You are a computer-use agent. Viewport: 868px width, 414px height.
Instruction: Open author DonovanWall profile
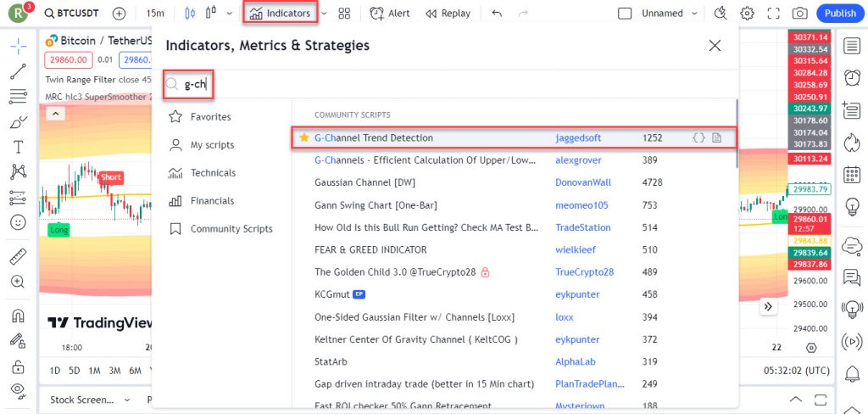[583, 182]
